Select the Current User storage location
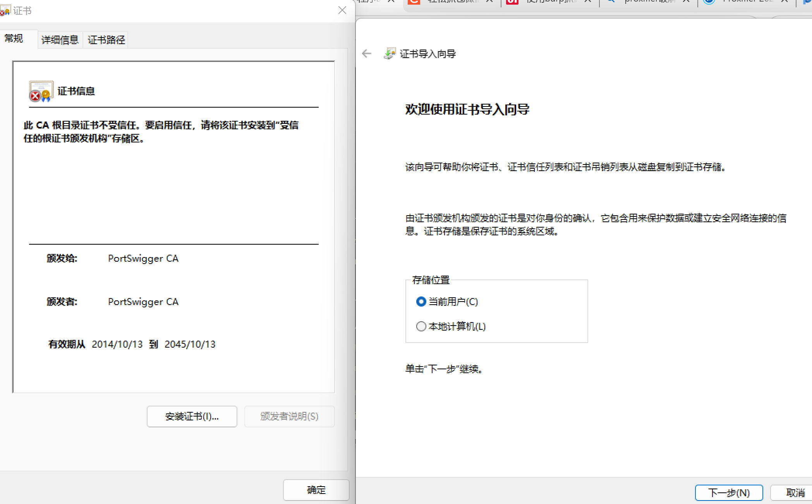812x504 pixels. click(421, 302)
